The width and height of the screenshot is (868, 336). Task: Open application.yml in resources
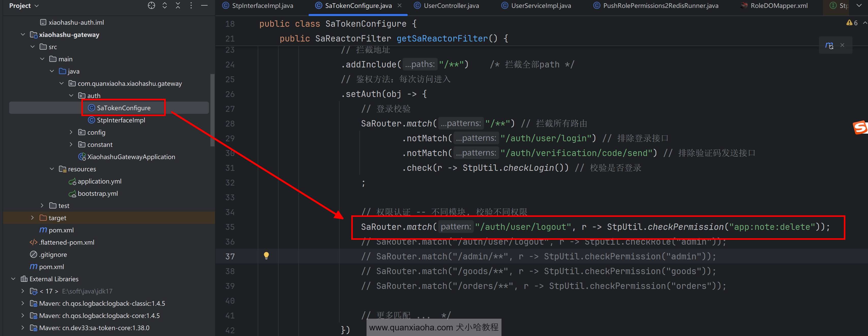[99, 181]
